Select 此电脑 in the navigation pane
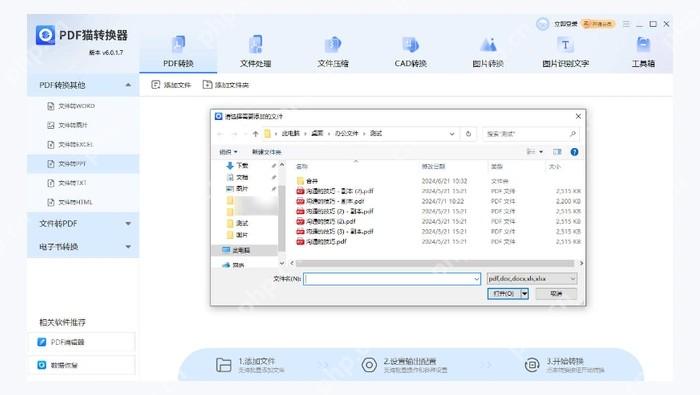The width and height of the screenshot is (700, 395). click(241, 250)
